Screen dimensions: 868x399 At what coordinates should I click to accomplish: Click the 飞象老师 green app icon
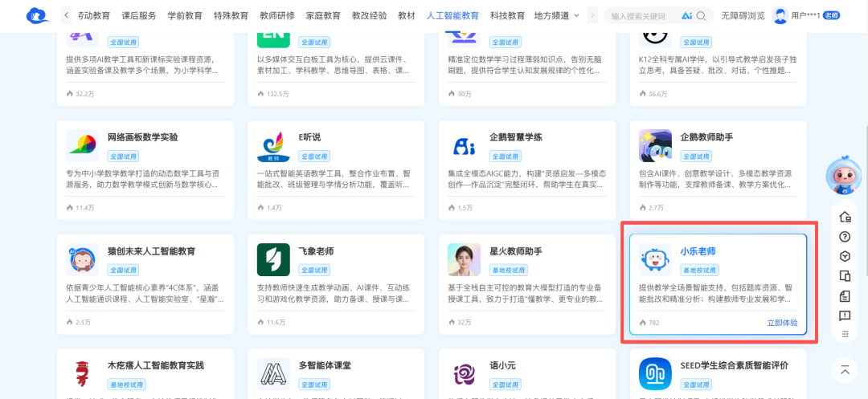pyautogui.click(x=273, y=260)
